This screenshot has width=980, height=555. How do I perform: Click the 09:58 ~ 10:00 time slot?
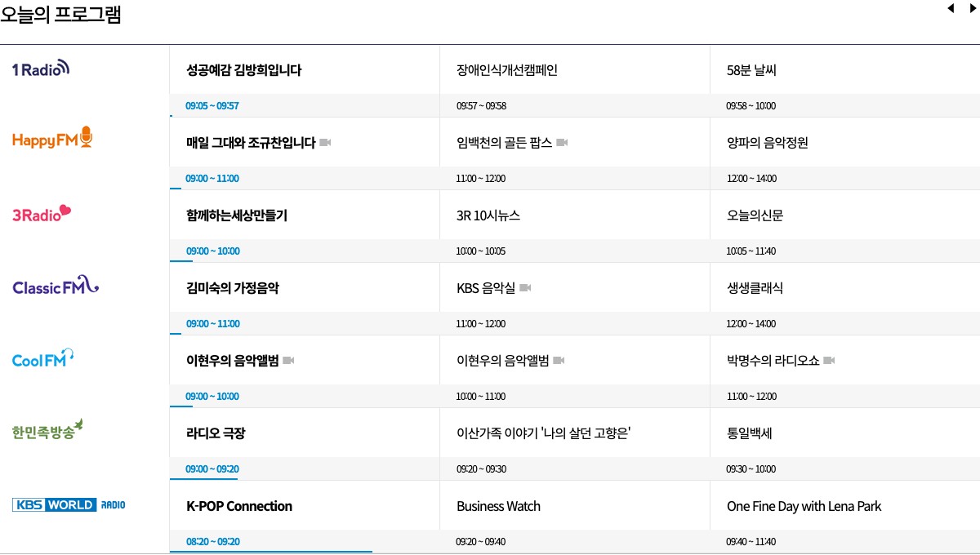pyautogui.click(x=751, y=106)
